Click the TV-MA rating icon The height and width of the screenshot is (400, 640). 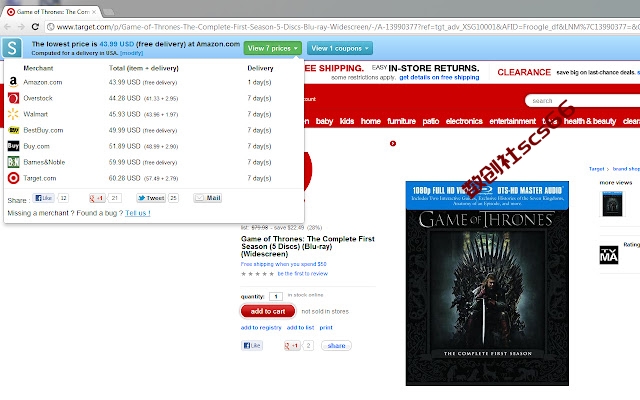[x=609, y=255]
